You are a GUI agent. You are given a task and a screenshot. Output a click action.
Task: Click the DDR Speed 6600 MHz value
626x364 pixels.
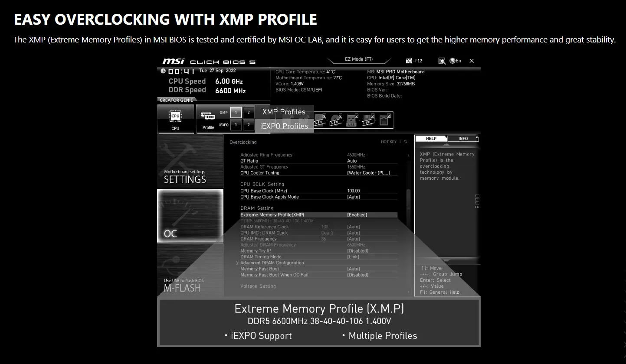[x=230, y=91]
